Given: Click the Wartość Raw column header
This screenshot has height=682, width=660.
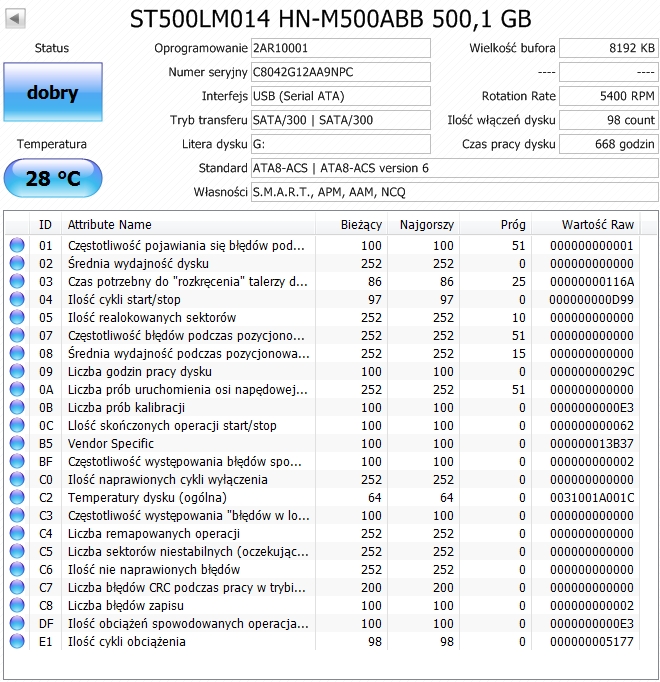Looking at the screenshot, I should click(586, 224).
